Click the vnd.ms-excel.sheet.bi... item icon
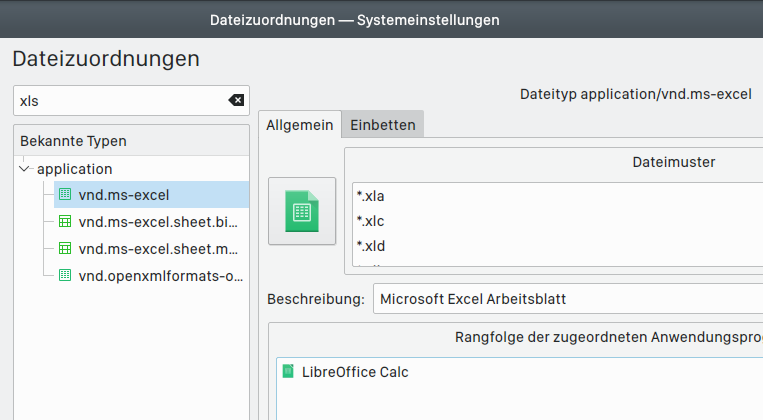Screen dimensions: 763x420 [65, 221]
